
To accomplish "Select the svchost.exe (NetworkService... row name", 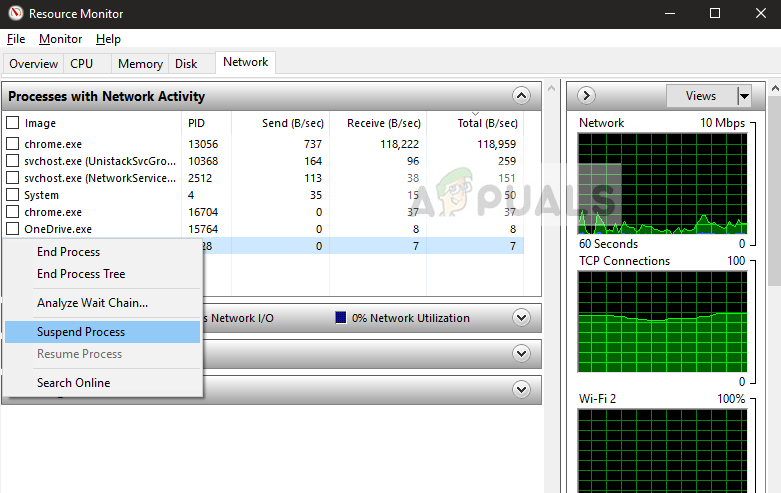I will click(x=100, y=178).
